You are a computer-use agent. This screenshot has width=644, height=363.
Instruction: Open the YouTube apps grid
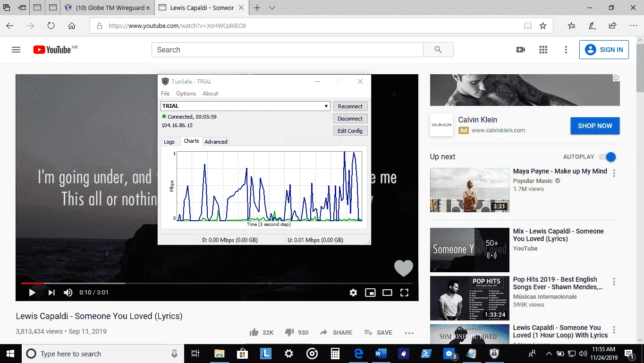pyautogui.click(x=543, y=50)
